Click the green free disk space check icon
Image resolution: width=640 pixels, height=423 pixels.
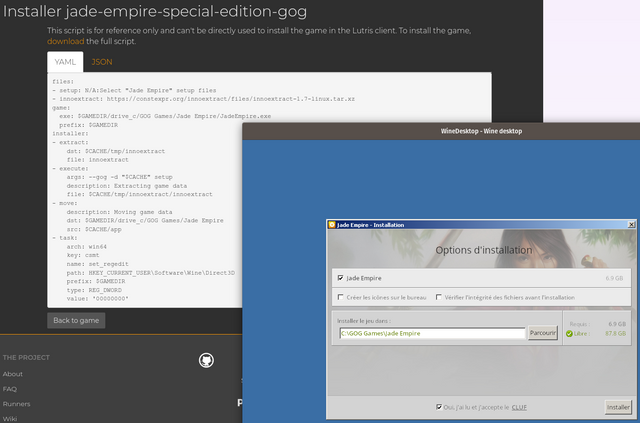[x=569, y=335]
